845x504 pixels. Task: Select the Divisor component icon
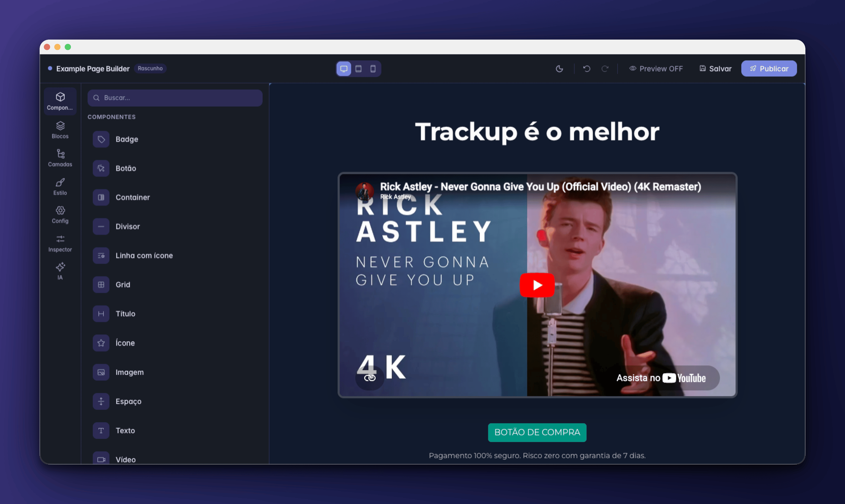(101, 227)
